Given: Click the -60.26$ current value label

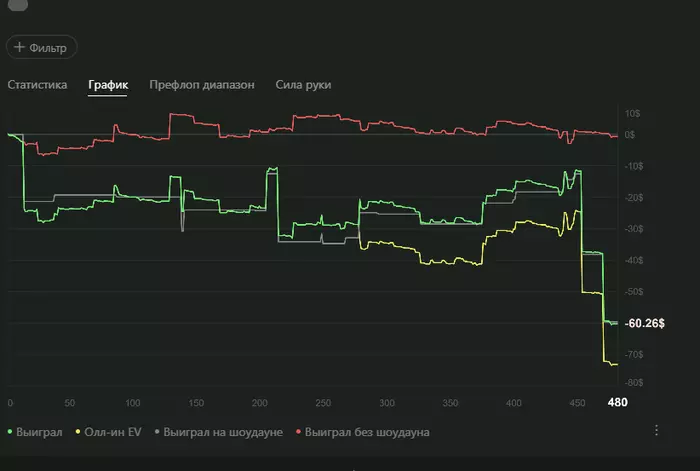Looking at the screenshot, I should click(x=645, y=323).
